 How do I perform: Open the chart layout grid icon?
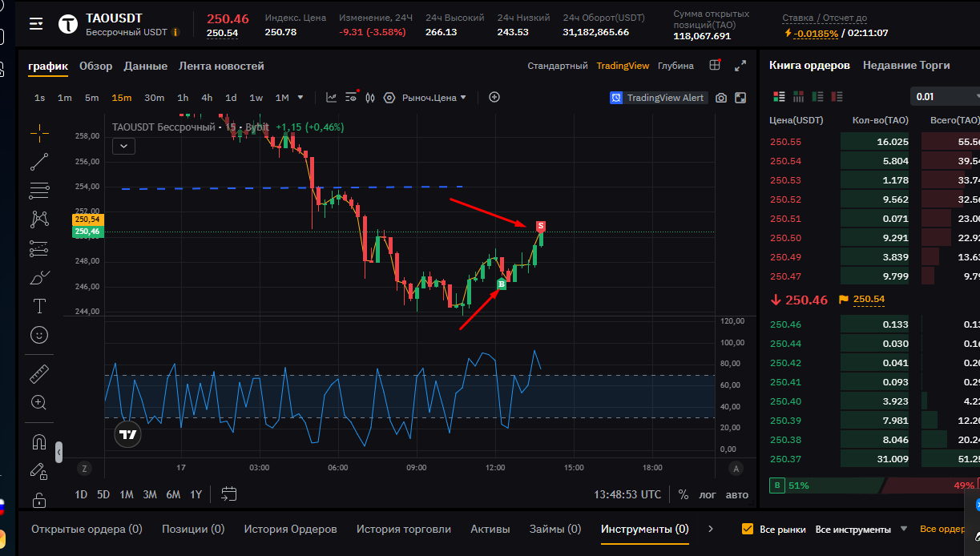pyautogui.click(x=715, y=66)
